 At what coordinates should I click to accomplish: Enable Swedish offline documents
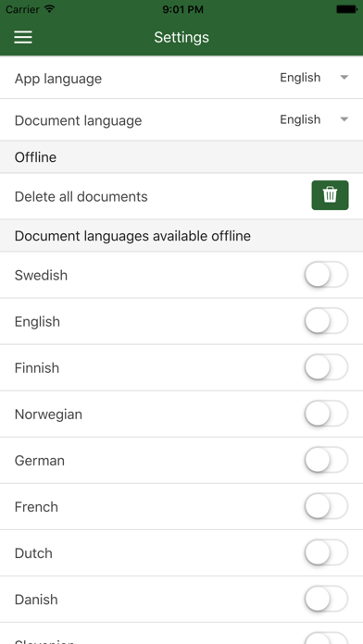(326, 275)
